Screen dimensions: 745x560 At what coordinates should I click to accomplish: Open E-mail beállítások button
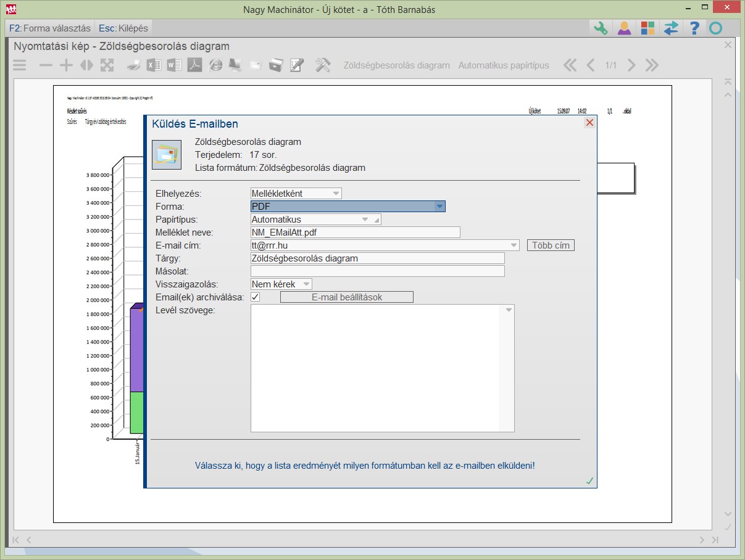point(346,297)
